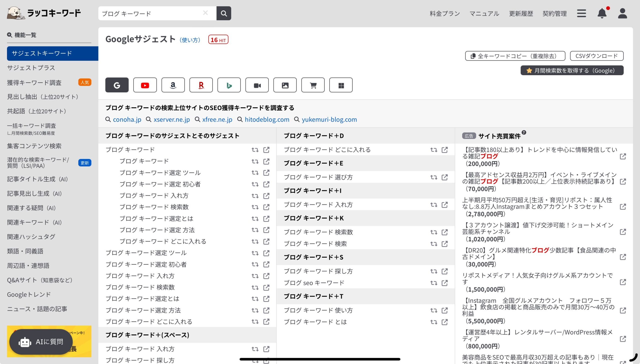The width and height of the screenshot is (640, 364).
Task: Open external link for ブログ キーワード とは
Action: tap(444, 322)
